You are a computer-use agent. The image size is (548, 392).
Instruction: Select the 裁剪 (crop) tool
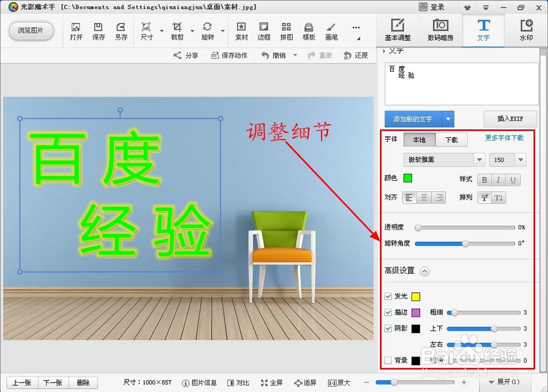(177, 31)
